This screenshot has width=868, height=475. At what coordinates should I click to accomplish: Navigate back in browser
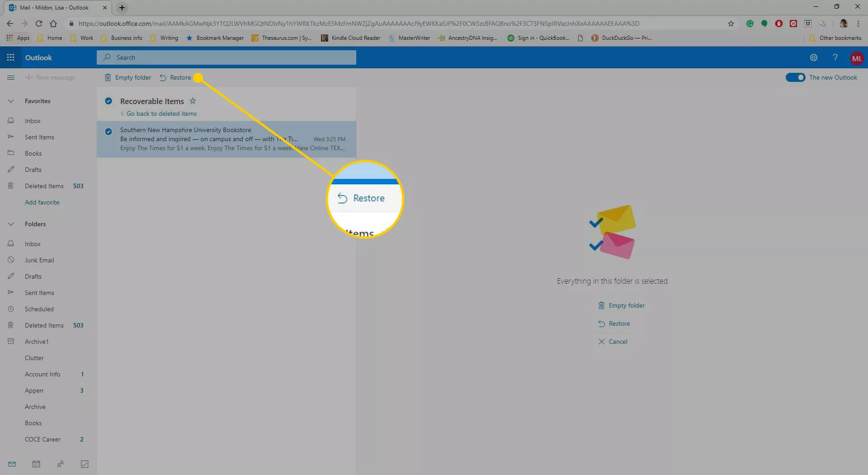10,24
